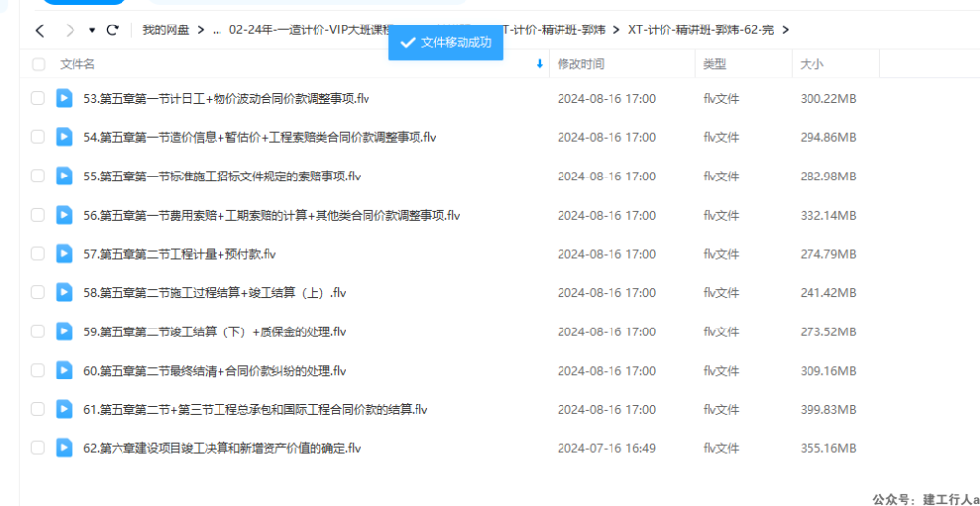The image size is (980, 506).
Task: Select 54.第五章第一节造价信息+暂估价 file name
Action: (260, 137)
